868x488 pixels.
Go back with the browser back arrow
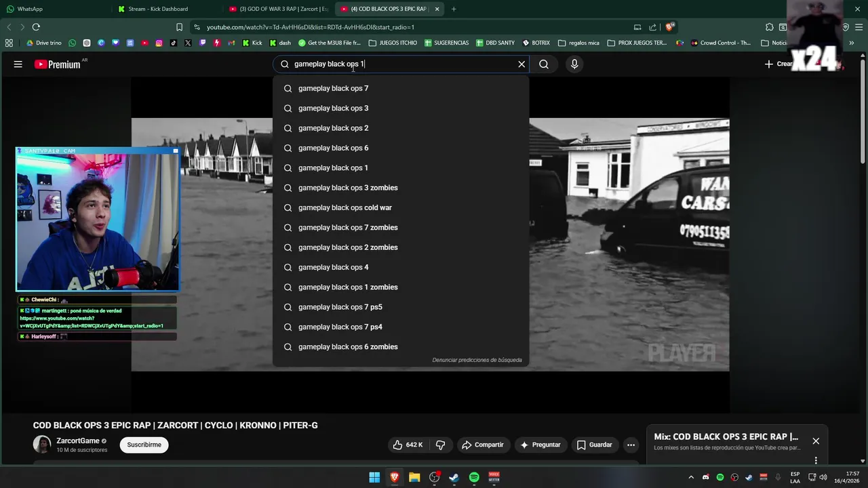click(x=9, y=27)
